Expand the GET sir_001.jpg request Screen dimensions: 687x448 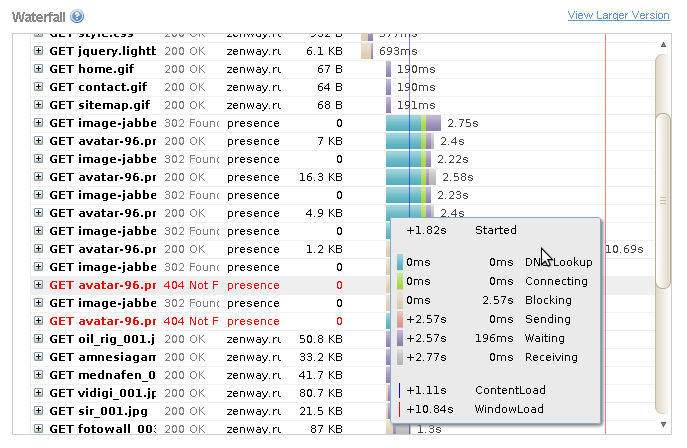click(x=39, y=410)
